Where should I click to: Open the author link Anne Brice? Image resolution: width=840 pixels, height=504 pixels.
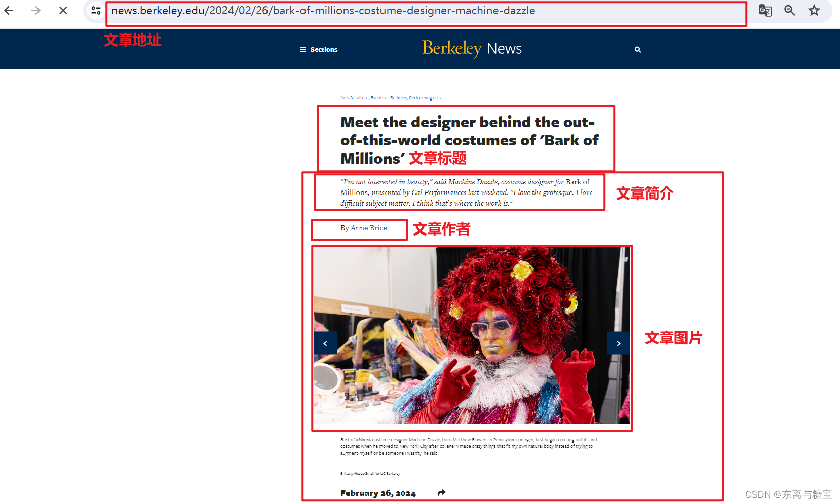[369, 228]
